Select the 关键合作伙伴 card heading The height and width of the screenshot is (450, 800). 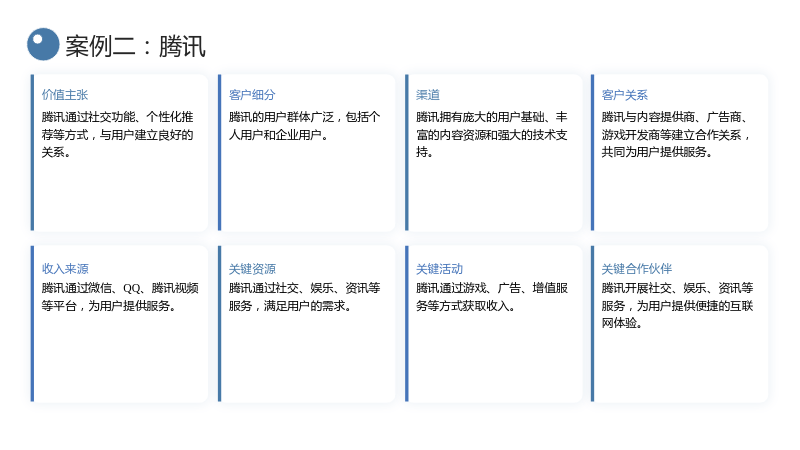(x=636, y=269)
